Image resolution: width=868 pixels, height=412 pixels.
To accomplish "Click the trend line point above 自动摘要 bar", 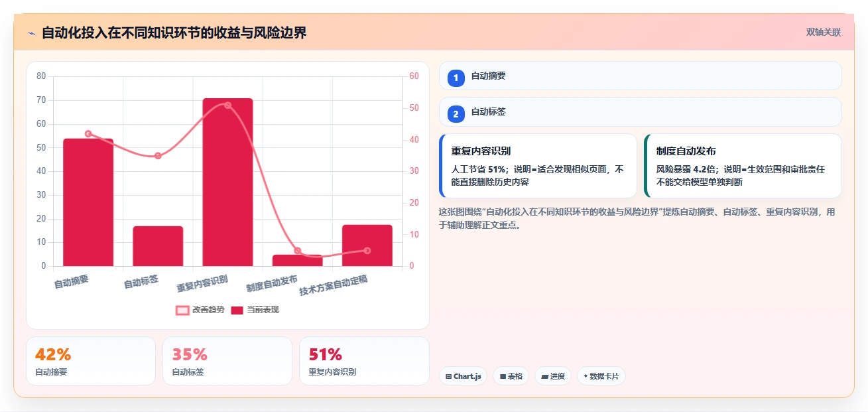I will (x=88, y=133).
